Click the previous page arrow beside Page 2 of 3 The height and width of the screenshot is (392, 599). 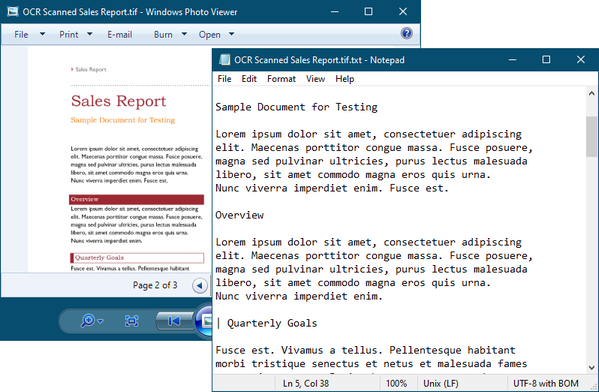click(200, 285)
